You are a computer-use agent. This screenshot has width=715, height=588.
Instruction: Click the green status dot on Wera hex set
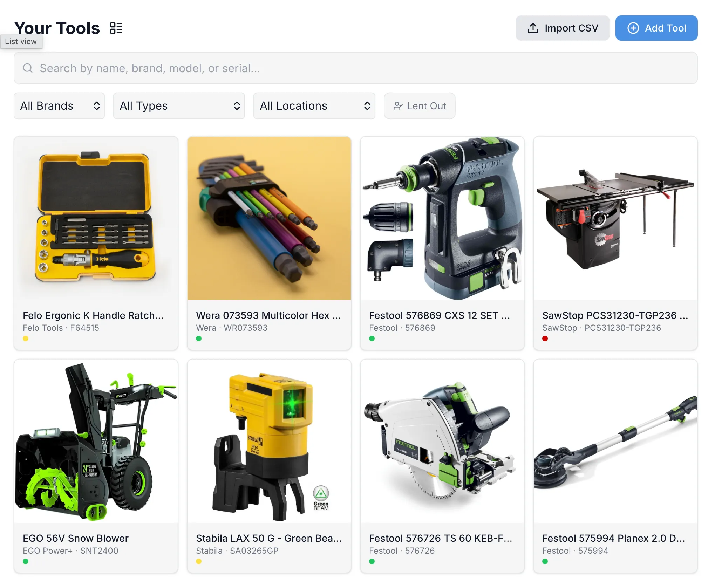pos(199,339)
